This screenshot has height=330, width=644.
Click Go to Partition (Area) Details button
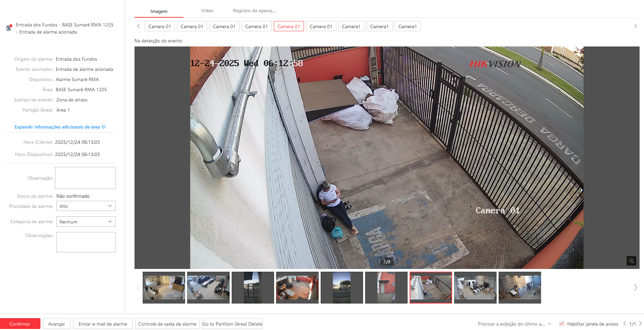tap(232, 324)
